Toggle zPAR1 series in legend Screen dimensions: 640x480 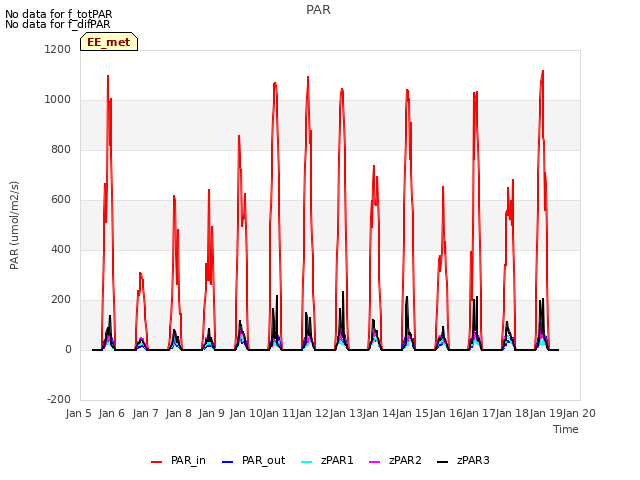(x=327, y=460)
